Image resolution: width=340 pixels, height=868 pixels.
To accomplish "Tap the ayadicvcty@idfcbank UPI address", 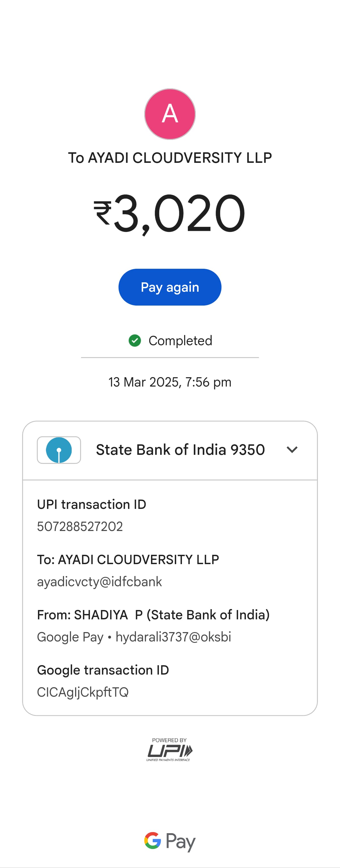I will (x=99, y=582).
